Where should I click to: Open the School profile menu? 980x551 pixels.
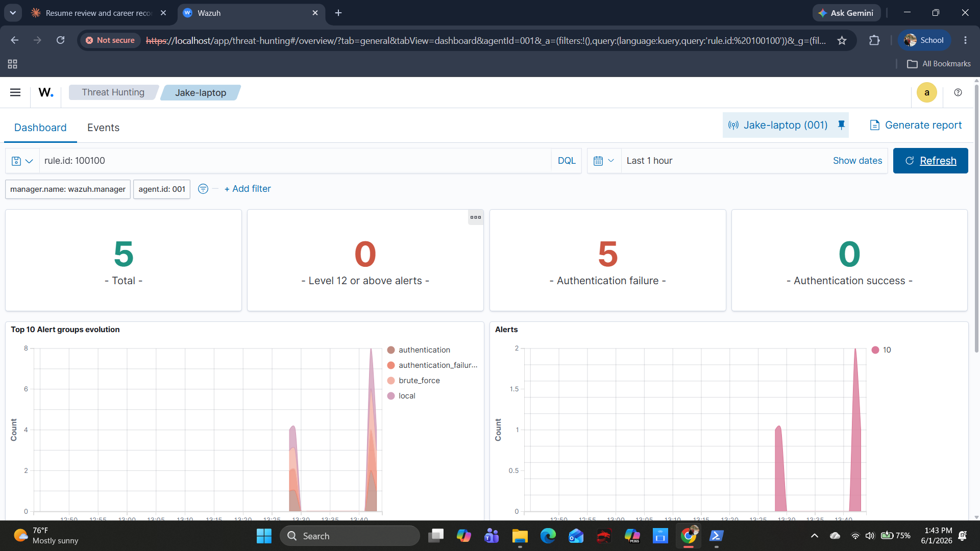point(924,40)
